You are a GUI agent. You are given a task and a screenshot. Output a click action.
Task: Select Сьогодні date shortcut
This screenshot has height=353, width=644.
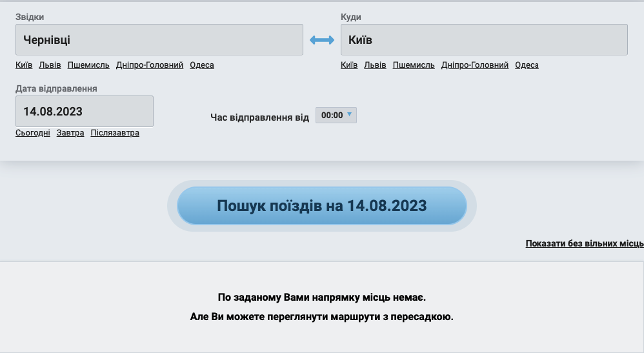33,133
